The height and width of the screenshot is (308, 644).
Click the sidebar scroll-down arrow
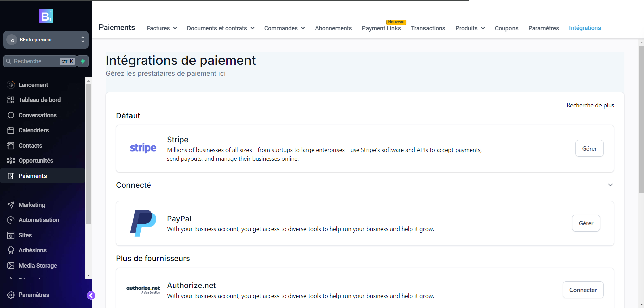(x=88, y=276)
